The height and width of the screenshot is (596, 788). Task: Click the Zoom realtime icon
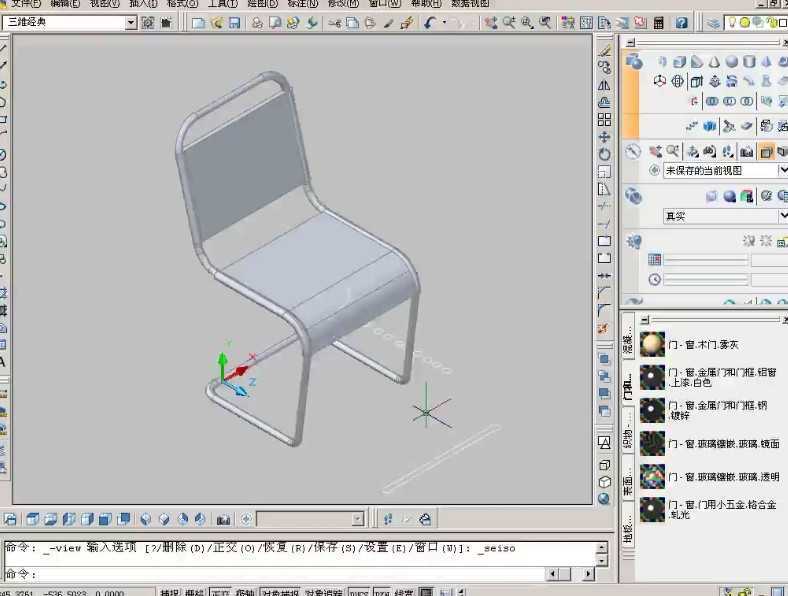pos(509,23)
